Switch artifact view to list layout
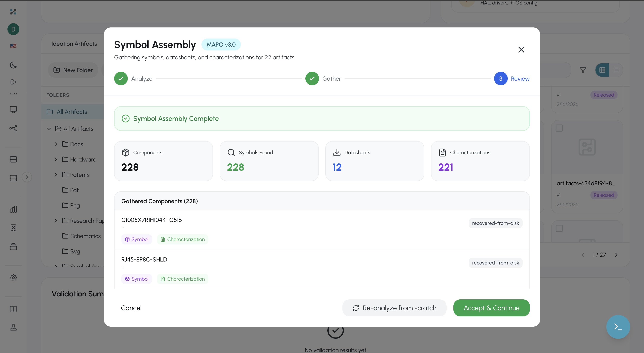644x353 pixels. coord(616,70)
